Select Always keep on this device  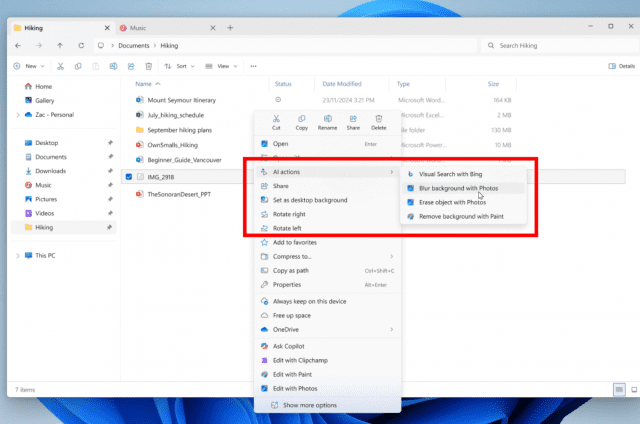(x=327, y=301)
